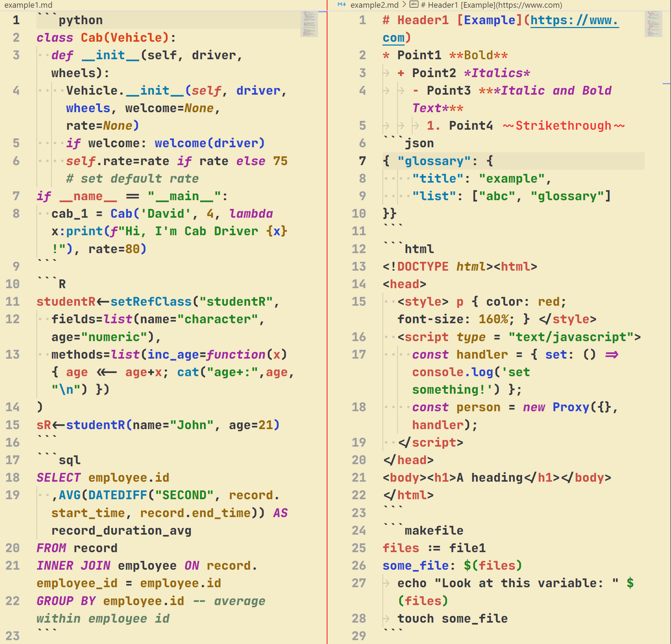This screenshot has width=671, height=644.
Task: Click the 'json' code fence label on line 6
Action: [x=419, y=143]
